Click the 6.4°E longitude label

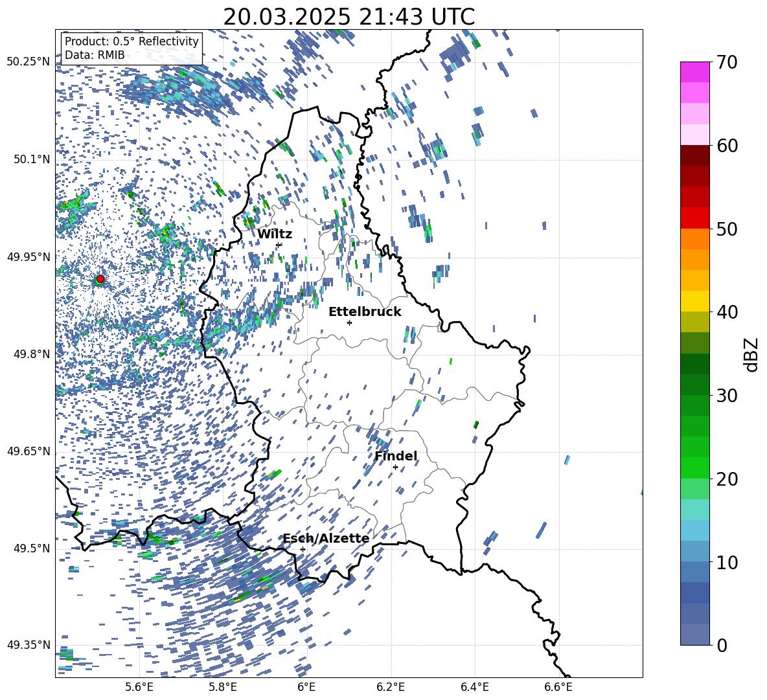click(474, 687)
